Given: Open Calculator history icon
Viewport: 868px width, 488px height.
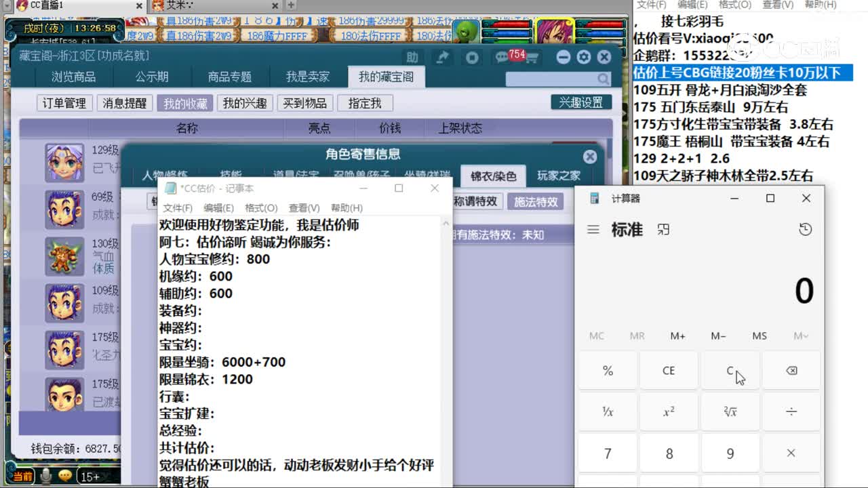Looking at the screenshot, I should [x=805, y=230].
